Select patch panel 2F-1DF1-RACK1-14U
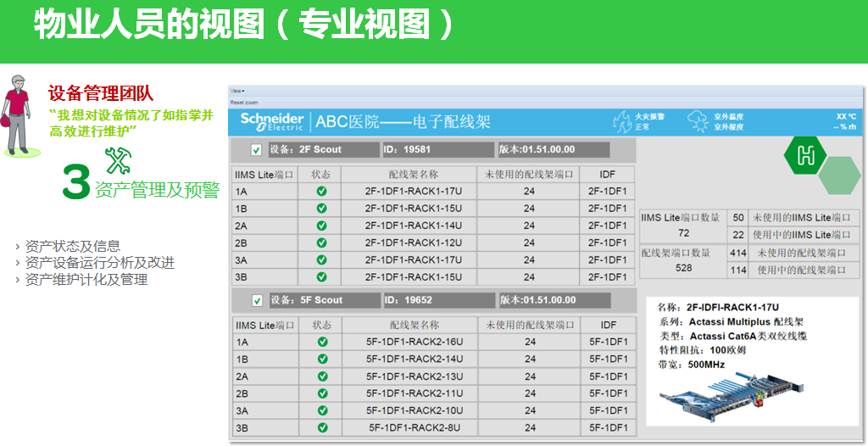 point(414,226)
